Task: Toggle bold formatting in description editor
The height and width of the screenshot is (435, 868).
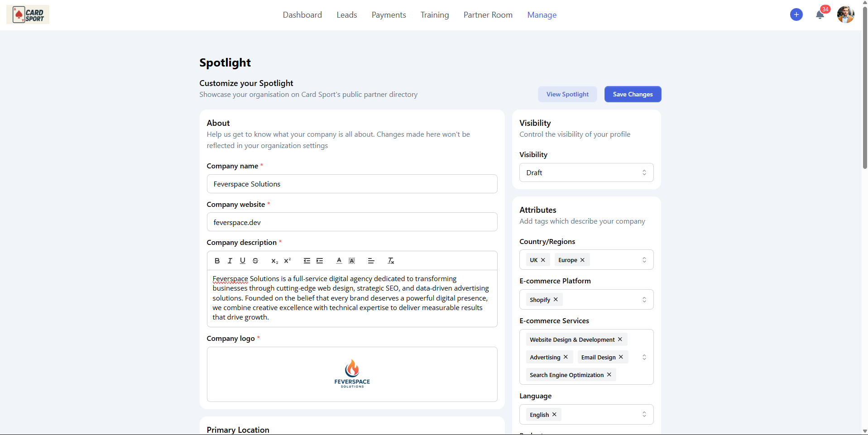Action: coord(217,261)
